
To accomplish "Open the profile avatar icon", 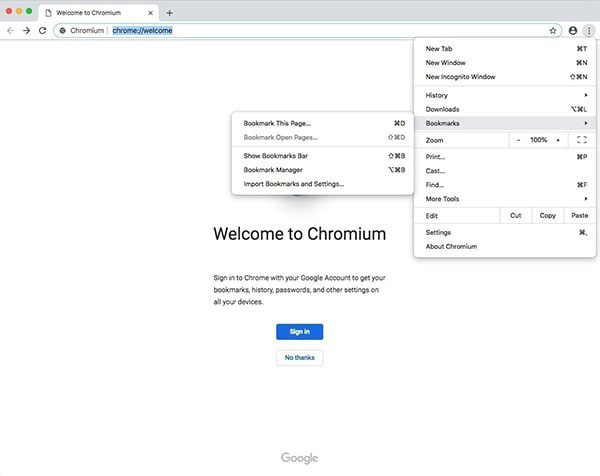I will (573, 31).
